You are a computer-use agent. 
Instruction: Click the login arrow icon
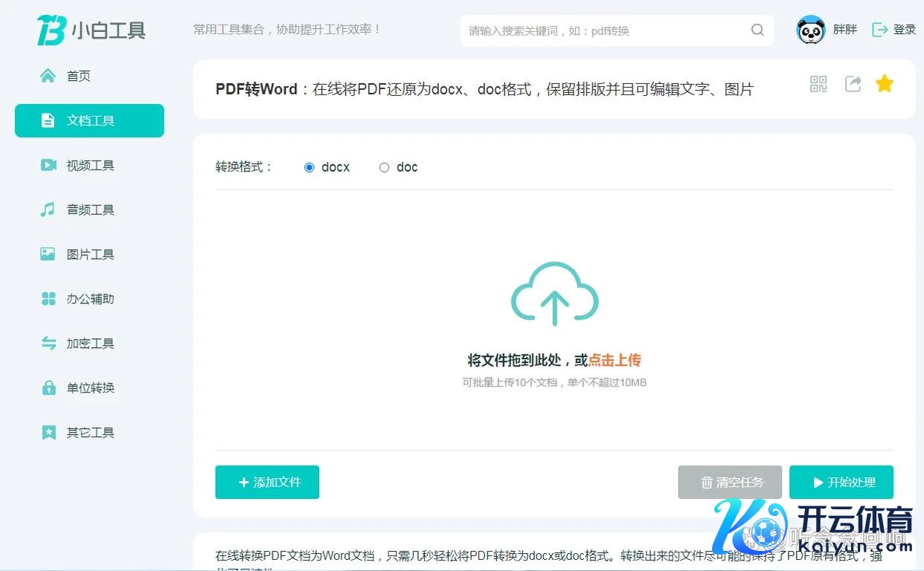point(879,30)
